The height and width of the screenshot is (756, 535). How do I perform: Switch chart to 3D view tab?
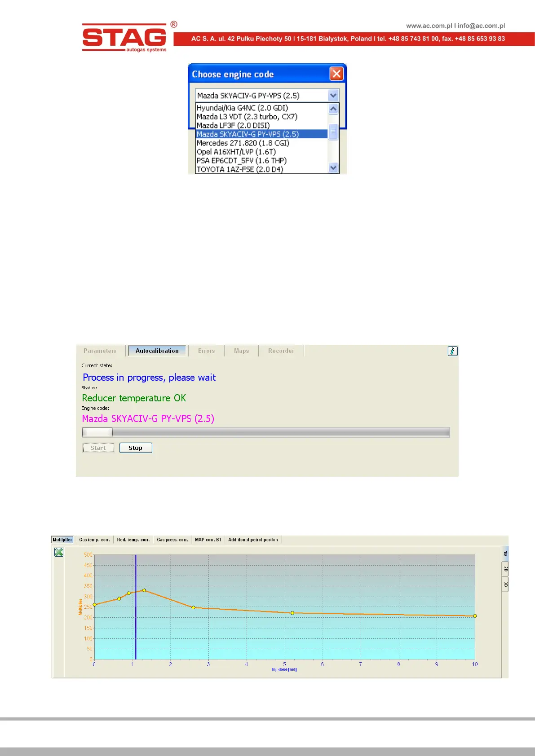click(505, 585)
